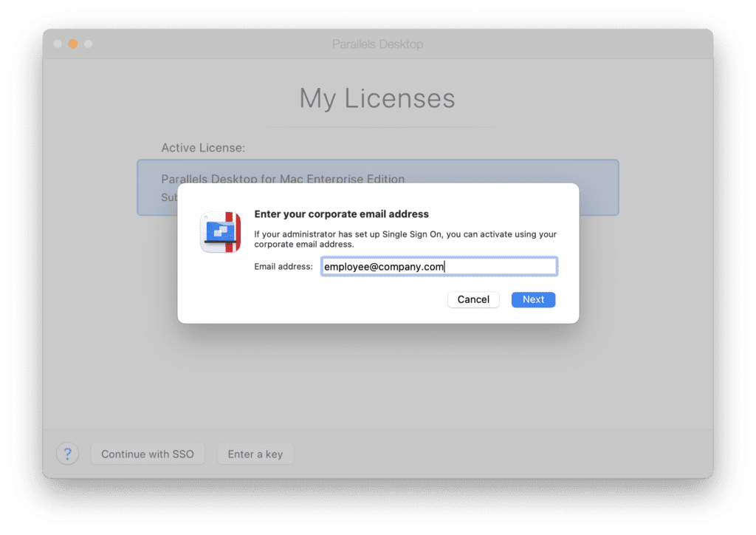Screen dimensions: 756x535
Task: Click the question mark help button
Action: click(67, 454)
